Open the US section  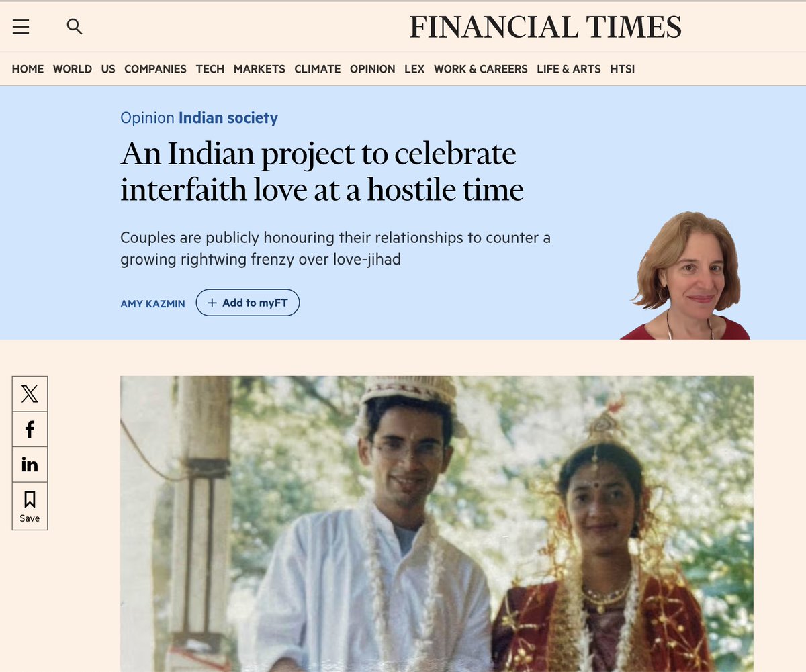pyautogui.click(x=108, y=69)
